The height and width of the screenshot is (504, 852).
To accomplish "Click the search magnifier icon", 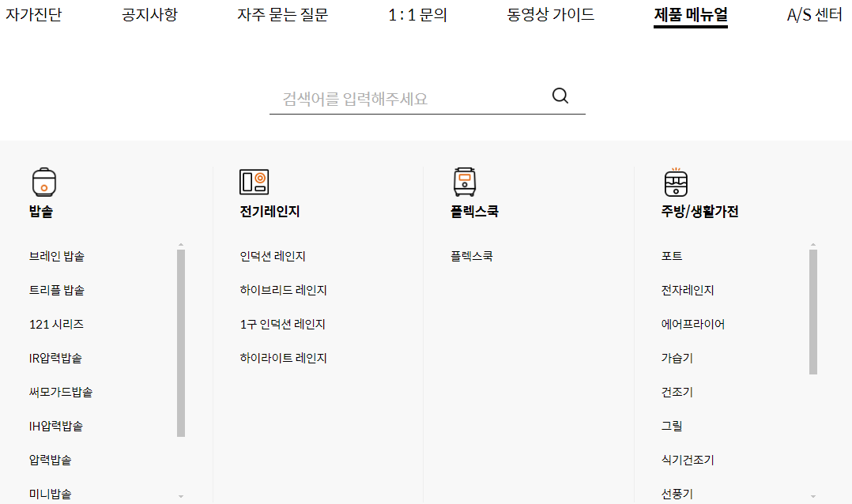I will (560, 96).
